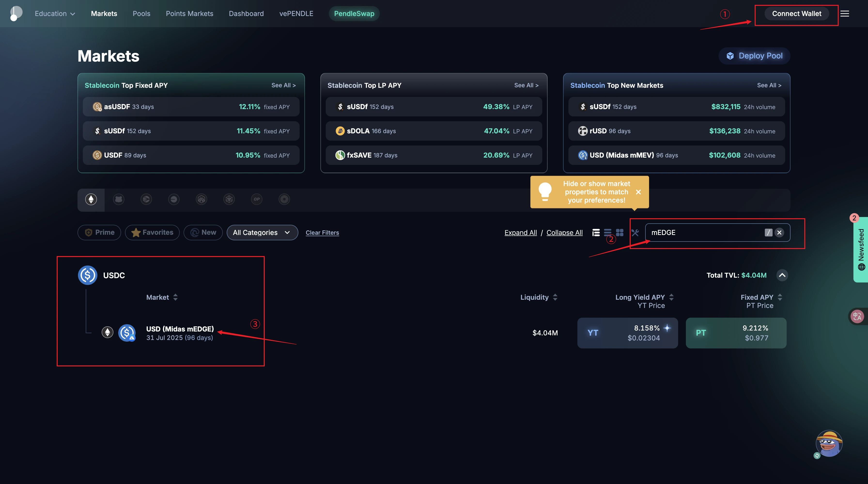Click the Clear Filters link
Viewport: 868px width, 484px height.
point(322,233)
